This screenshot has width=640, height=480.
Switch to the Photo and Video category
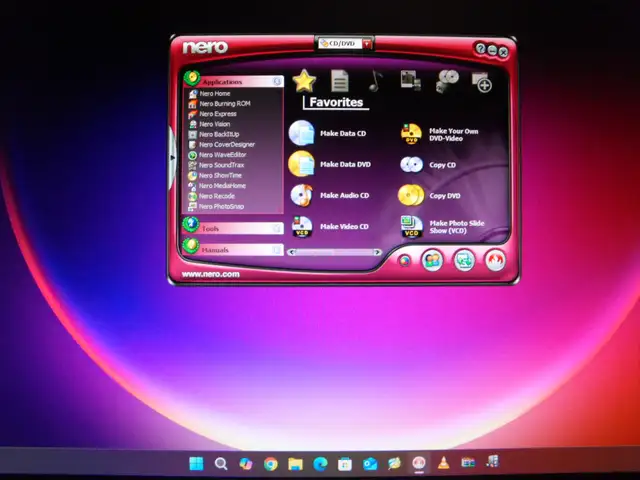411,80
